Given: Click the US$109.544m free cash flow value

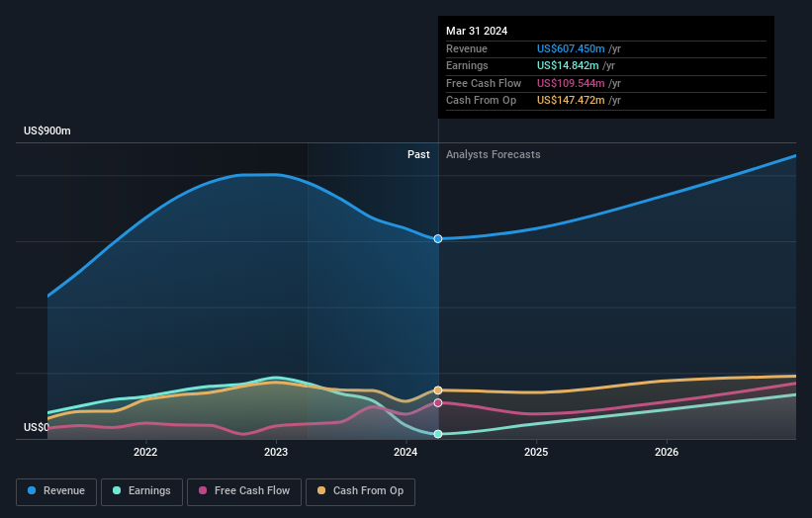Looking at the screenshot, I should click(x=571, y=83).
